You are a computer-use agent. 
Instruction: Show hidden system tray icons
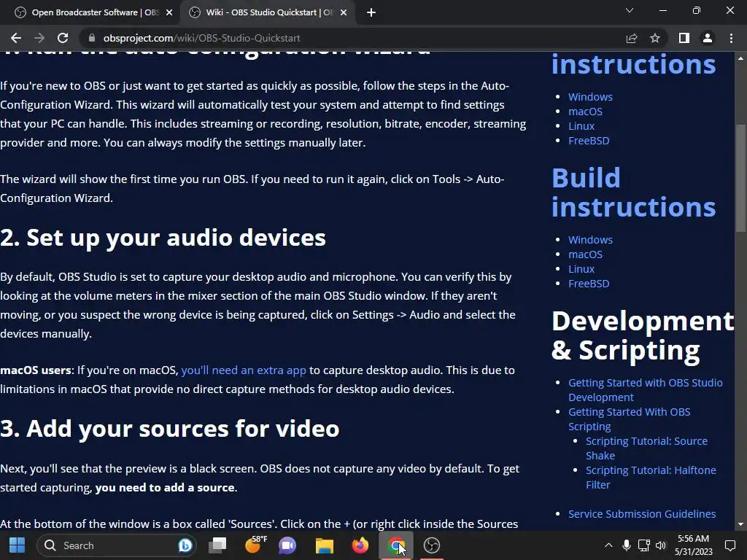coord(608,545)
